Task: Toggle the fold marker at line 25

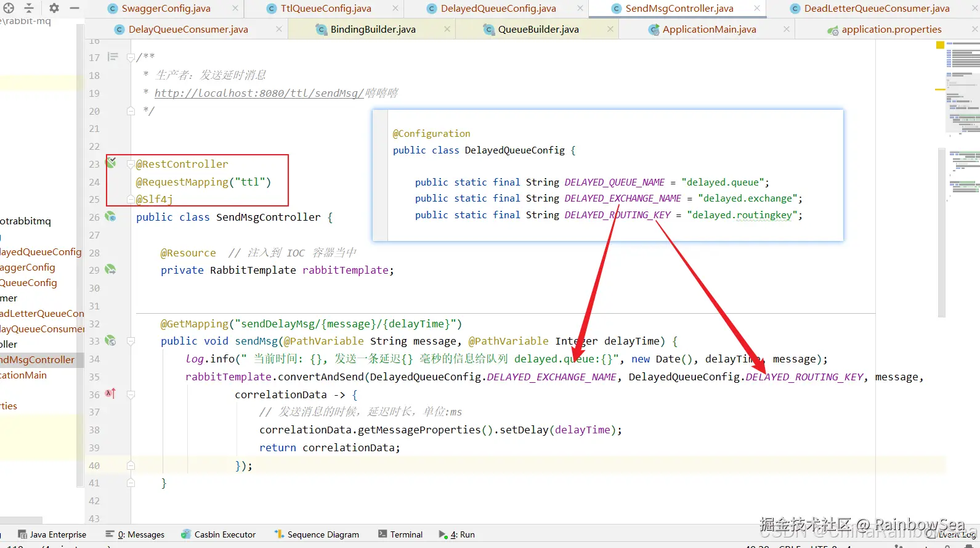Action: tap(131, 199)
